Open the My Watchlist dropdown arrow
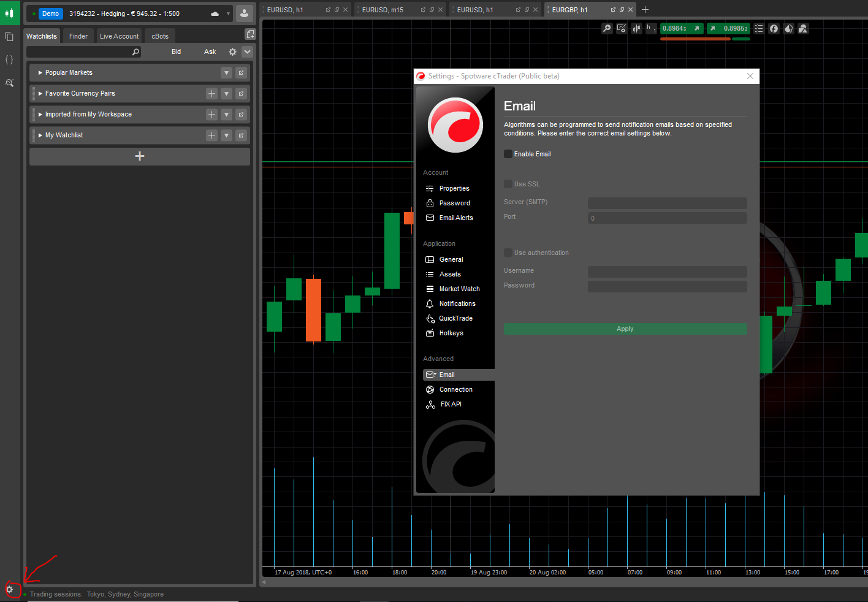The width and height of the screenshot is (868, 602). 226,135
